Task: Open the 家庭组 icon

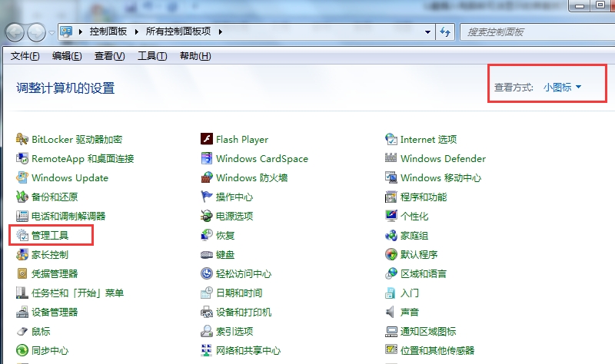Action: [391, 235]
